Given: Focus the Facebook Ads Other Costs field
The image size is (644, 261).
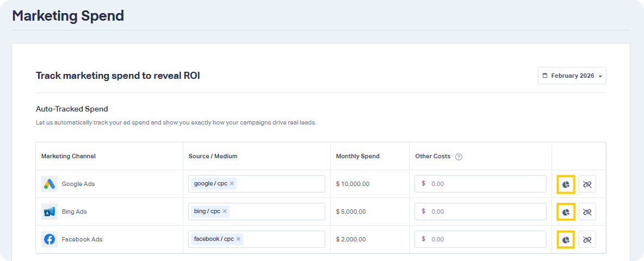Looking at the screenshot, I should tap(484, 239).
